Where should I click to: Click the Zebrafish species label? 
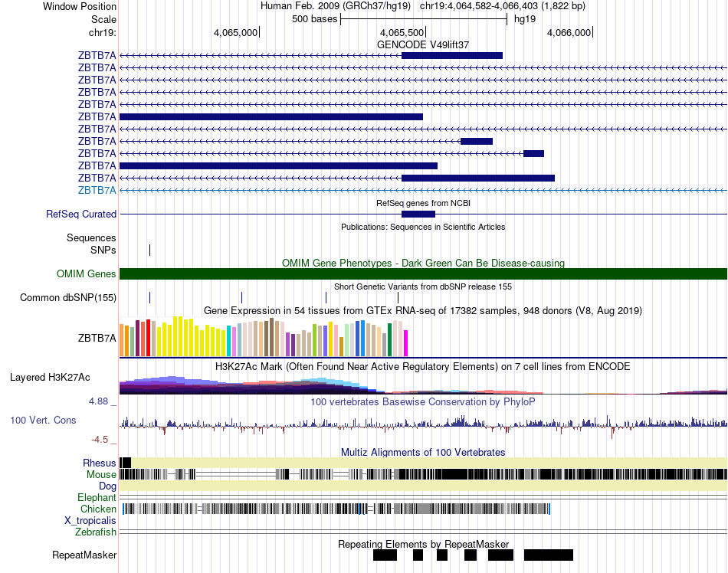(96, 532)
